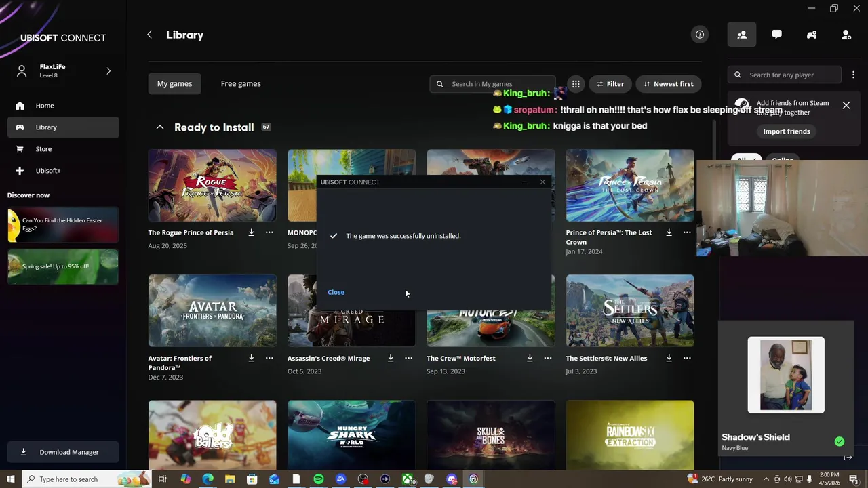The image size is (868, 488).
Task: Minimize the Ubisoft Connect uninstall dialog
Action: click(524, 182)
